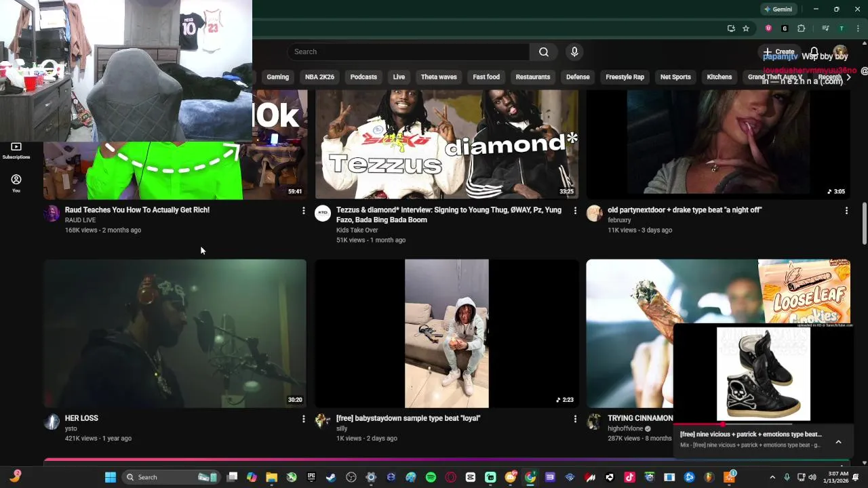Open the RAUD LIVE channel link
The height and width of the screenshot is (488, 868).
tap(80, 220)
